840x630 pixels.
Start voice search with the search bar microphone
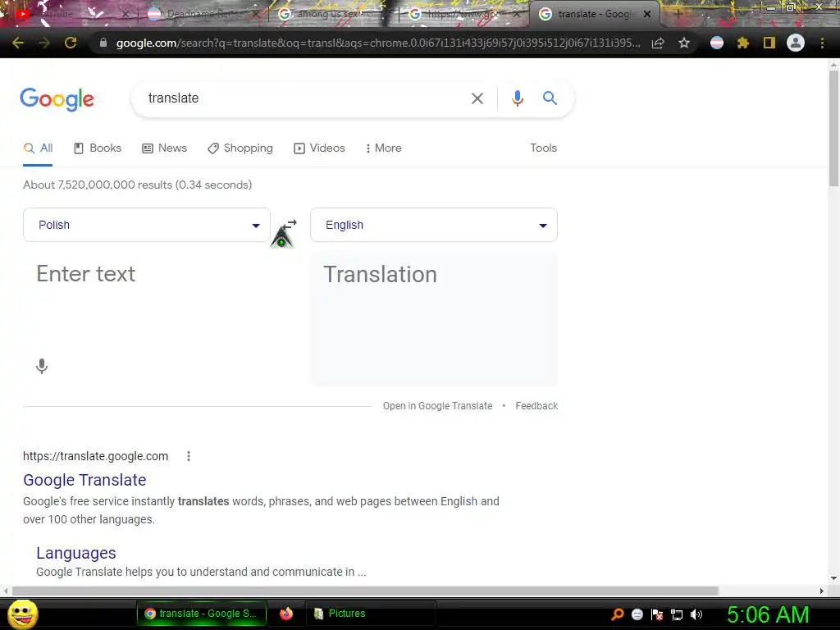pos(517,98)
